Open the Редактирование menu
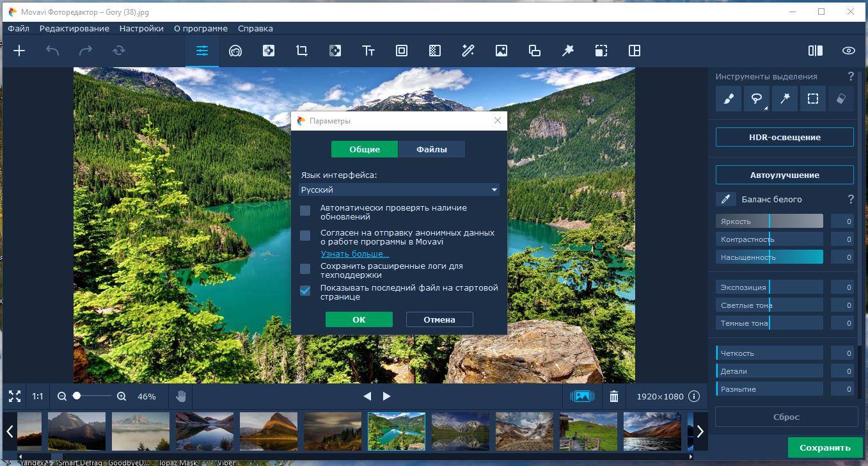This screenshot has width=868, height=466. 74,28
